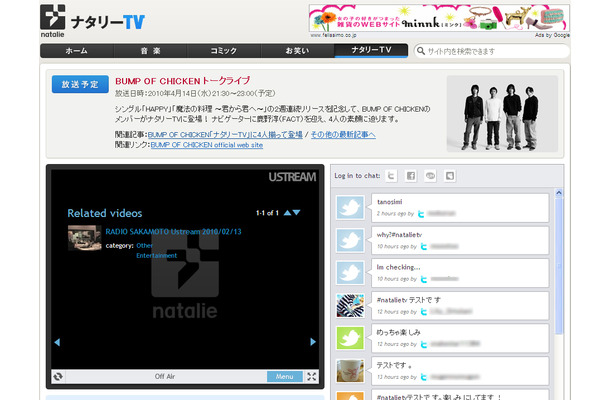Click avatar beside 'Im checking...' message
This screenshot has width=610, height=400.
point(350,273)
